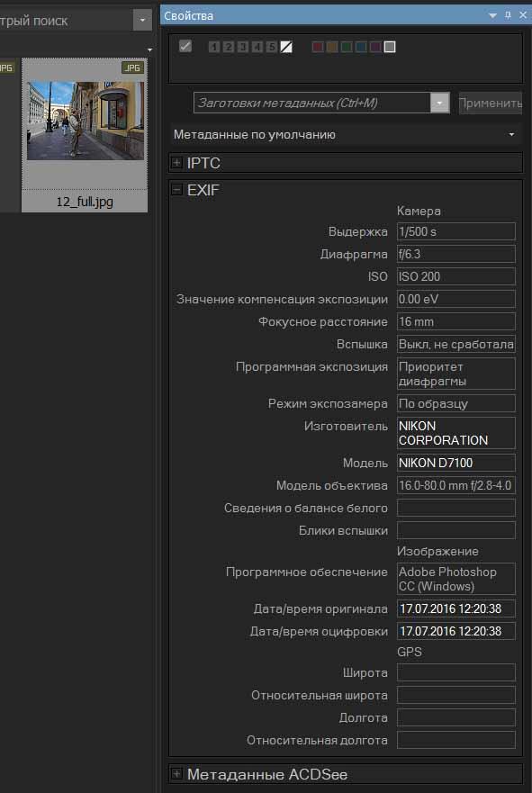Image resolution: width=532 pixels, height=793 pixels.
Task: Click the ISO 200 field
Action: click(456, 276)
